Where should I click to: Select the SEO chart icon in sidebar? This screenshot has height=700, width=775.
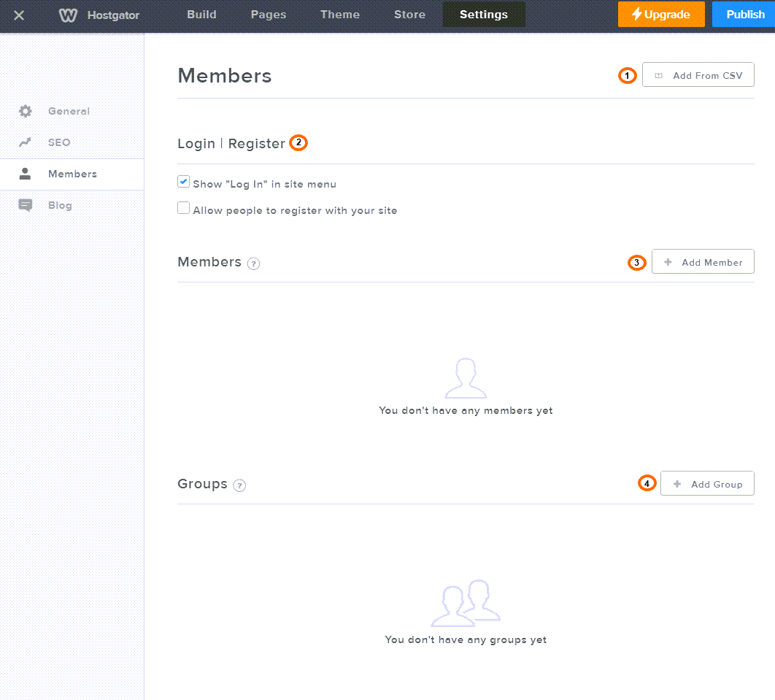26,142
